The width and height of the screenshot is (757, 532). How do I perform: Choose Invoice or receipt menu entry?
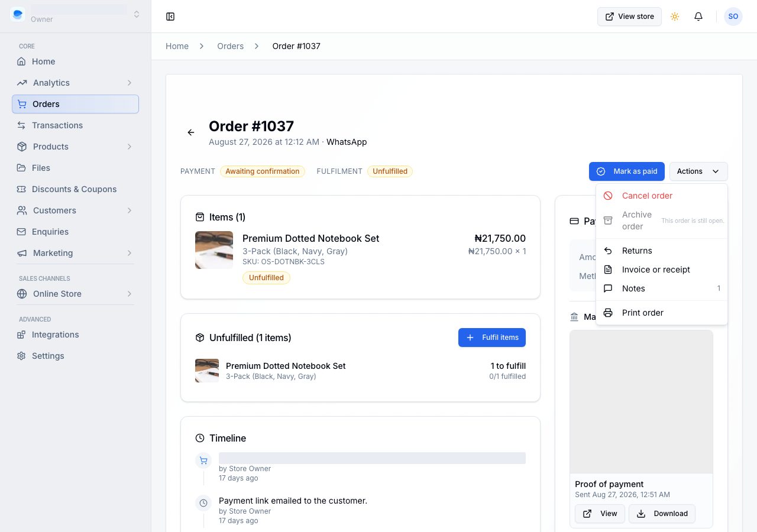pos(662,270)
